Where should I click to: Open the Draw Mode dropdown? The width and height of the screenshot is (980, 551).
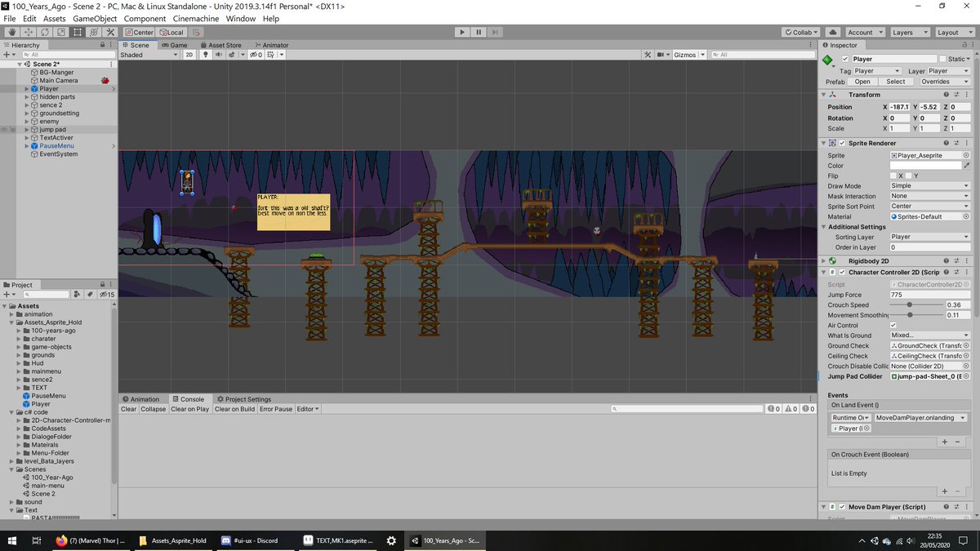(929, 185)
